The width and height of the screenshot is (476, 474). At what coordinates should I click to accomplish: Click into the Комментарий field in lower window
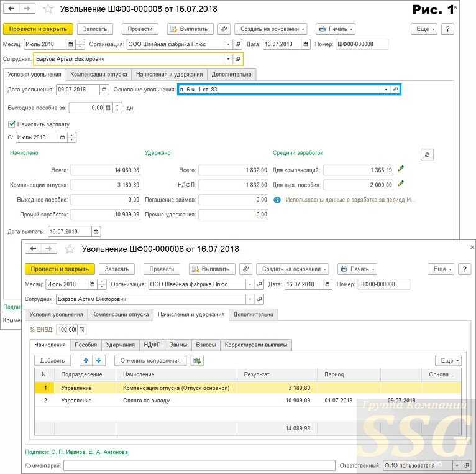pos(199,465)
